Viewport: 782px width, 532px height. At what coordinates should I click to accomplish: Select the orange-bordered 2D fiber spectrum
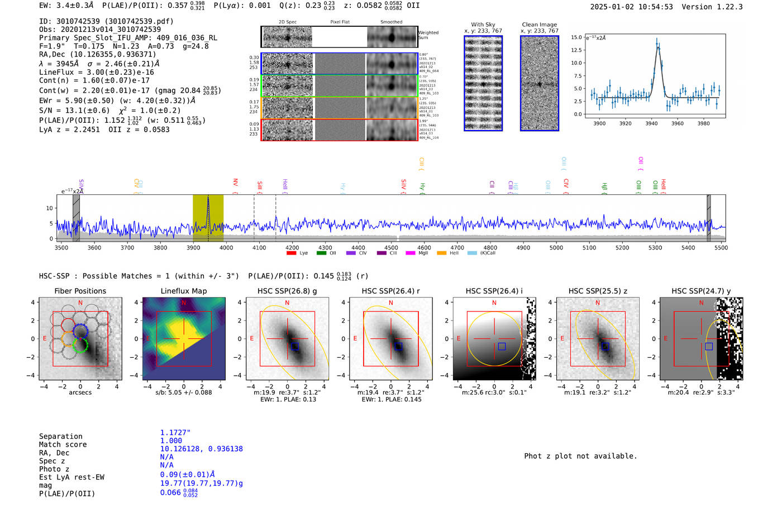click(x=339, y=108)
